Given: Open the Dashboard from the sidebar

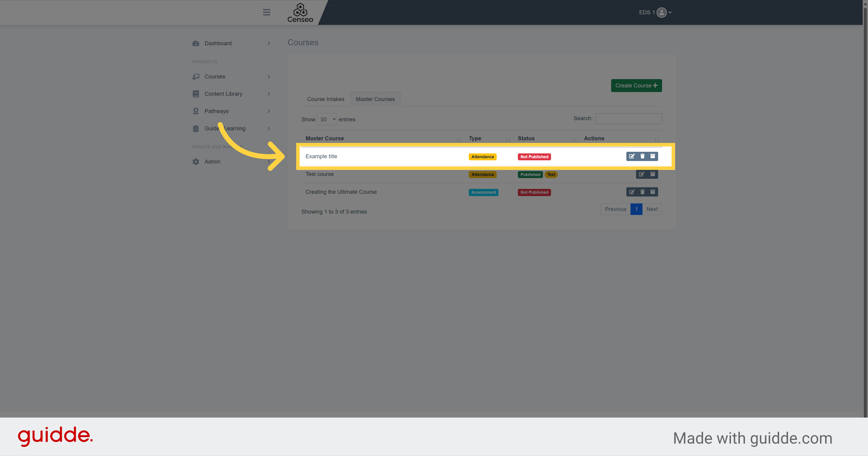Looking at the screenshot, I should click(218, 43).
